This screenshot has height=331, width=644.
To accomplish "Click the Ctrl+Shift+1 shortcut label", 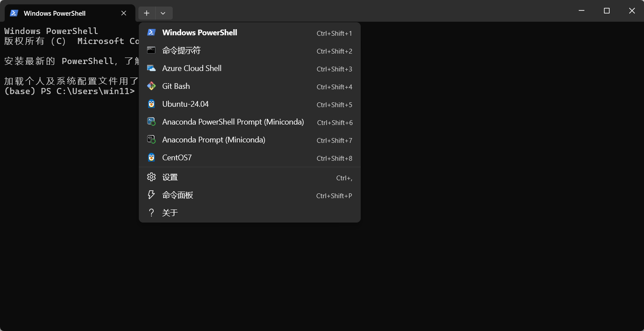I will [x=334, y=34].
